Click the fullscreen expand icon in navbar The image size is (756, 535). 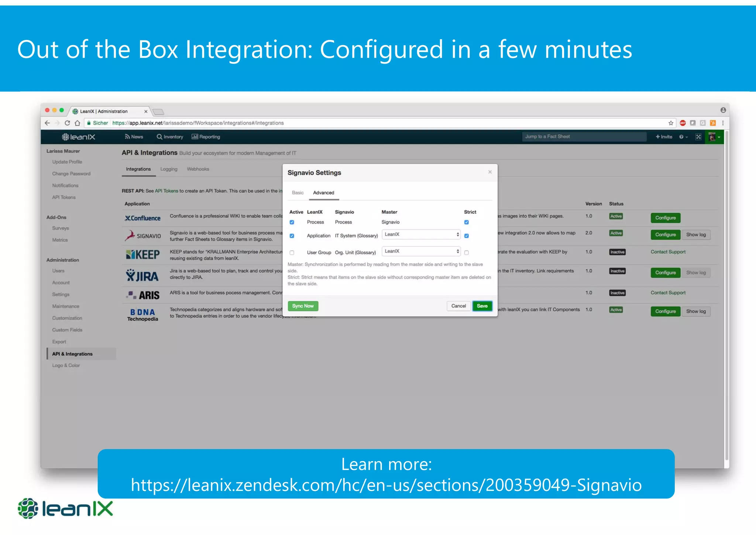click(x=698, y=137)
